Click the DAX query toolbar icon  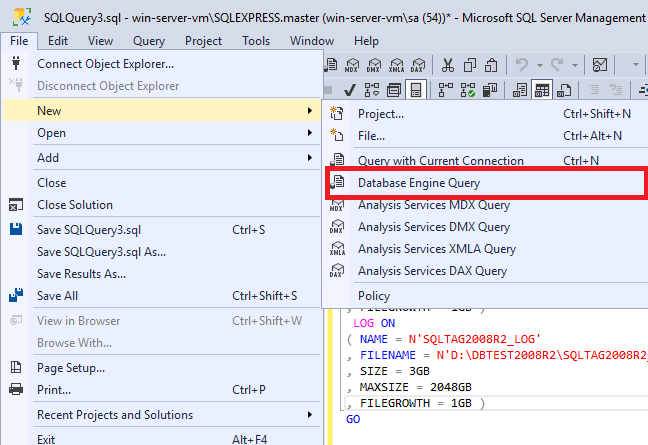[x=418, y=65]
